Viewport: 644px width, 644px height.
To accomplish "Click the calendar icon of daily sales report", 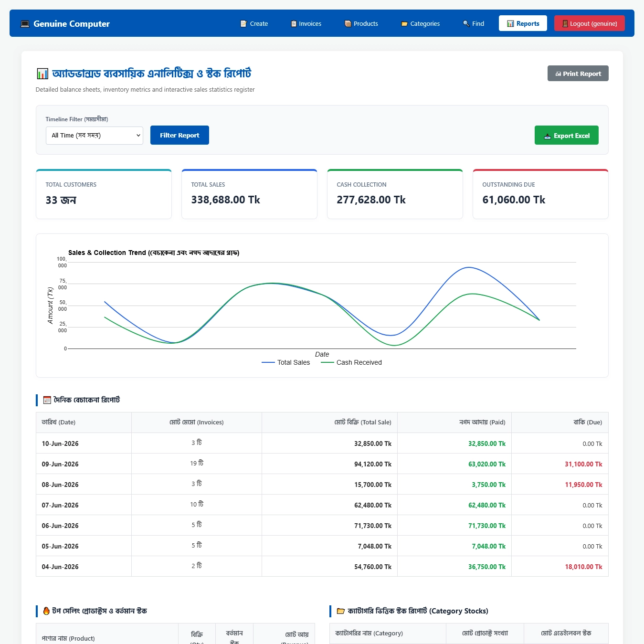I will (47, 400).
